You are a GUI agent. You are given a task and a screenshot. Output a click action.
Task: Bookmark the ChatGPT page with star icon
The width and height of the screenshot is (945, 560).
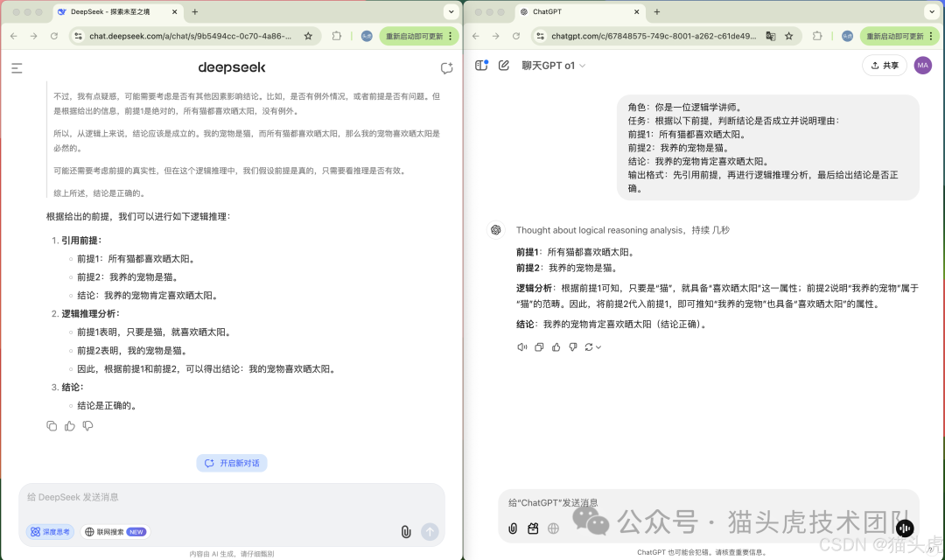789,36
